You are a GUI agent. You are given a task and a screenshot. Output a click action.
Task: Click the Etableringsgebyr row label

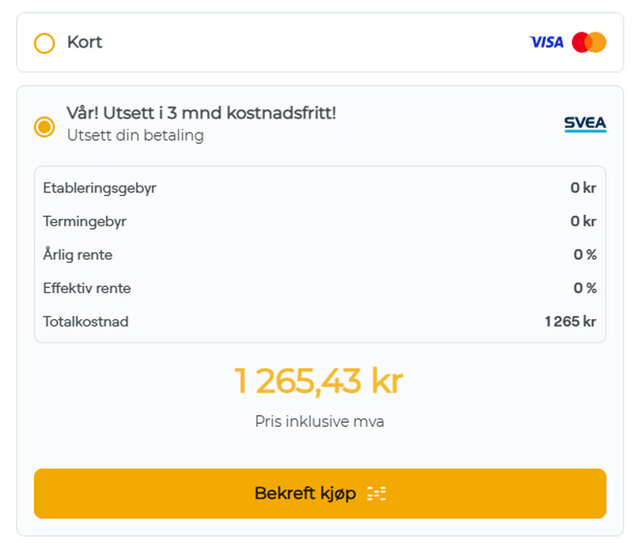click(99, 188)
